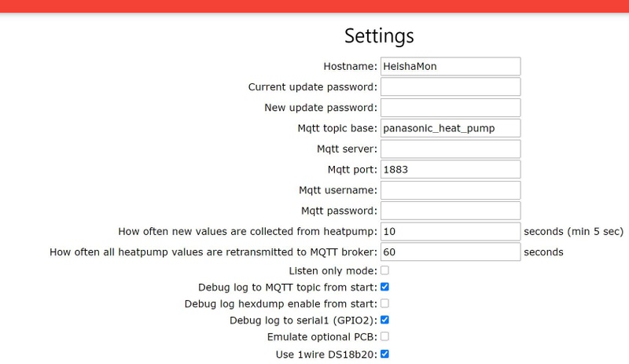
Task: Focus the Current update password field
Action: pos(451,86)
